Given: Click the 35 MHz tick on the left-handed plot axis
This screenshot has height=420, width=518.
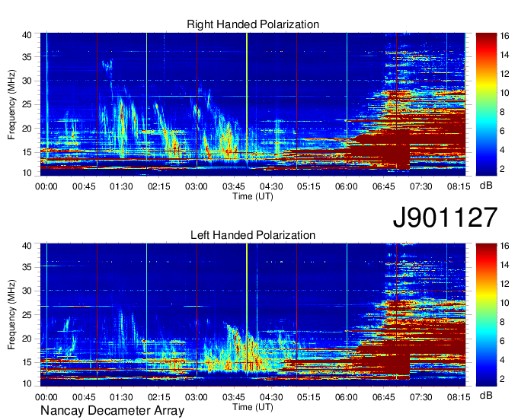Looking at the screenshot, I should 27,267.
